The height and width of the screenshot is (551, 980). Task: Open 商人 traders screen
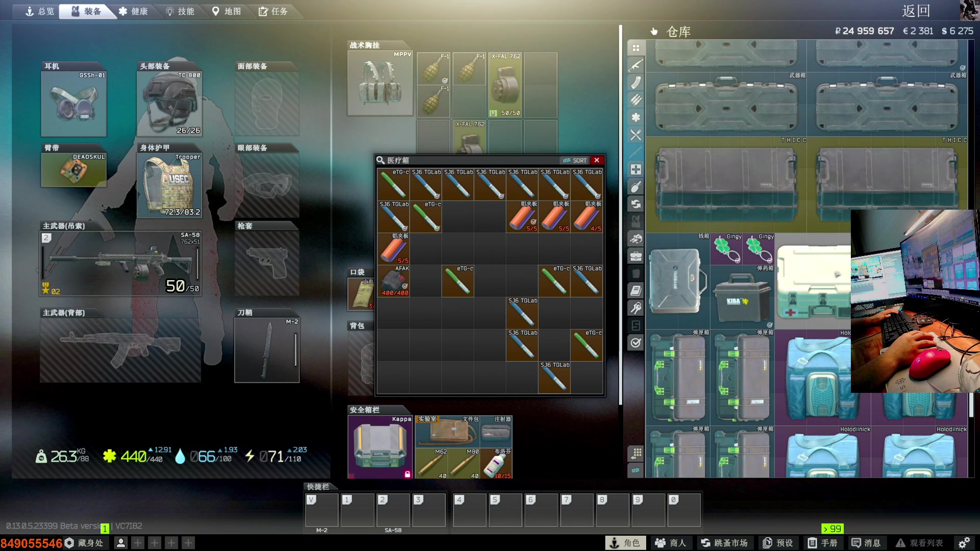[x=671, y=543]
